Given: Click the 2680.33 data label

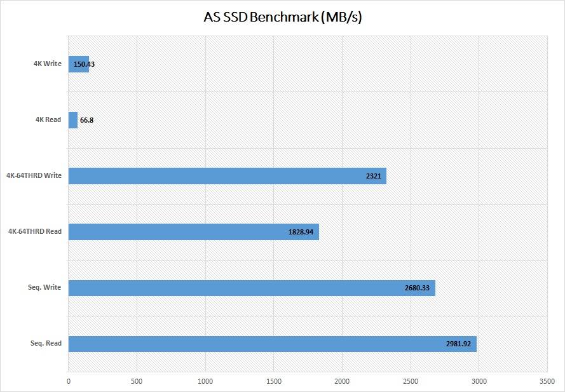Looking at the screenshot, I should point(417,288).
